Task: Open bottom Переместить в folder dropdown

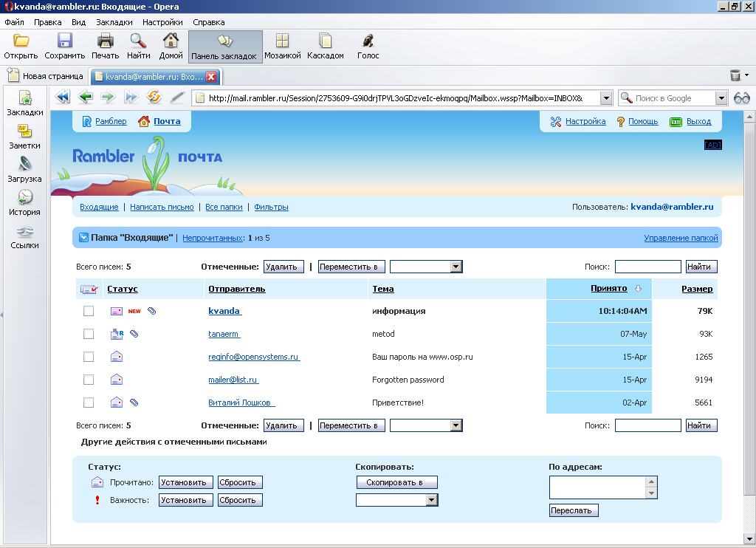Action: (x=456, y=425)
